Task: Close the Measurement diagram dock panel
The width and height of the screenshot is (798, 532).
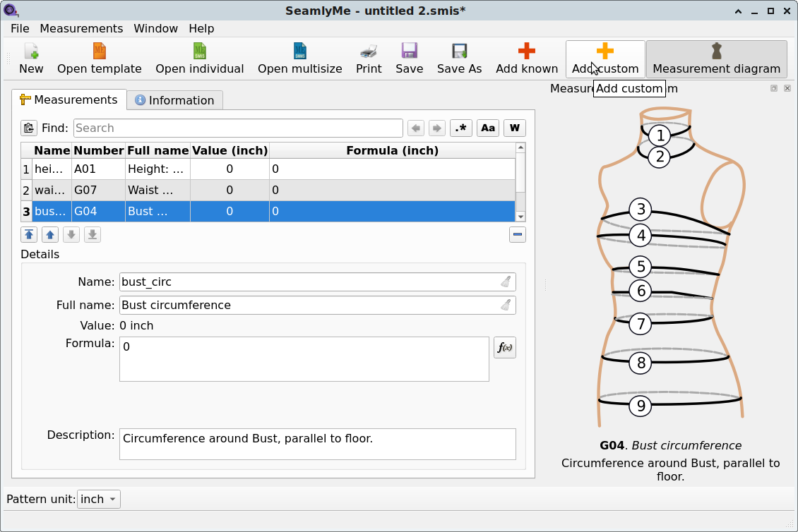Action: [787, 88]
